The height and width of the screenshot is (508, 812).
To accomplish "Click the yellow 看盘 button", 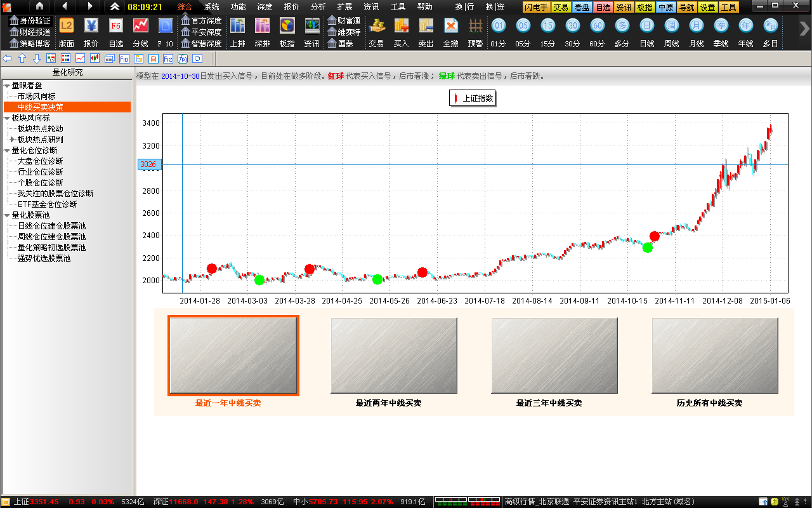I will [x=581, y=7].
